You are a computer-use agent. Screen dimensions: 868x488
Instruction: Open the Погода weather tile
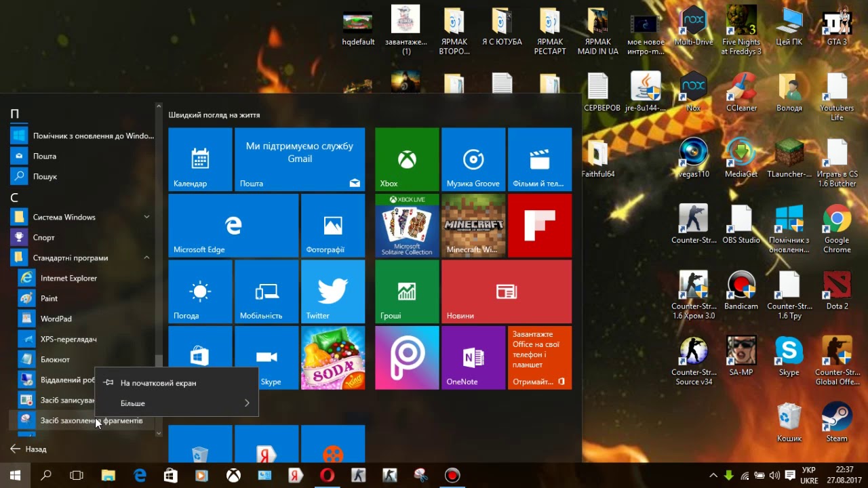click(199, 291)
